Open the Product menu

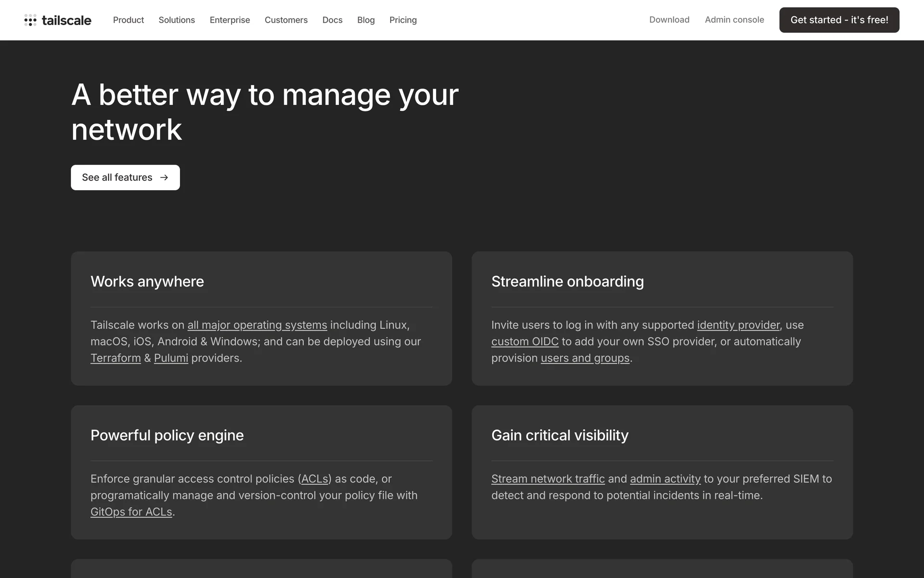tap(128, 20)
